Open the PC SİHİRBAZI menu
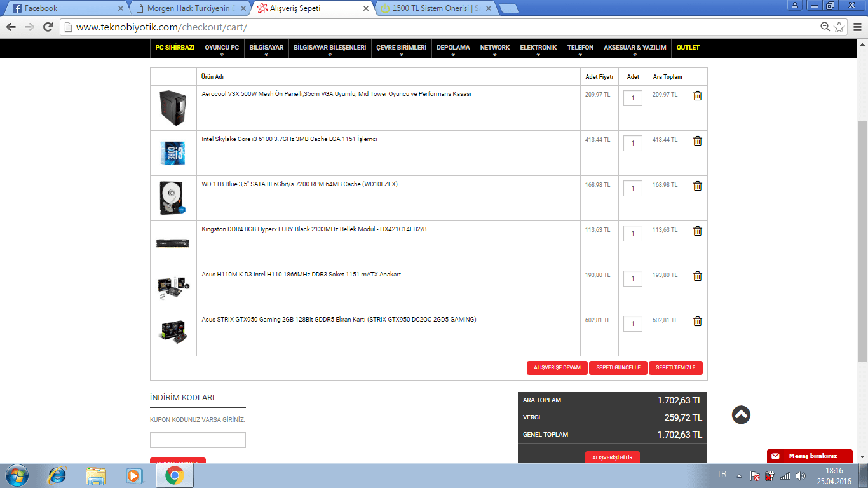The height and width of the screenshot is (488, 868). point(175,48)
